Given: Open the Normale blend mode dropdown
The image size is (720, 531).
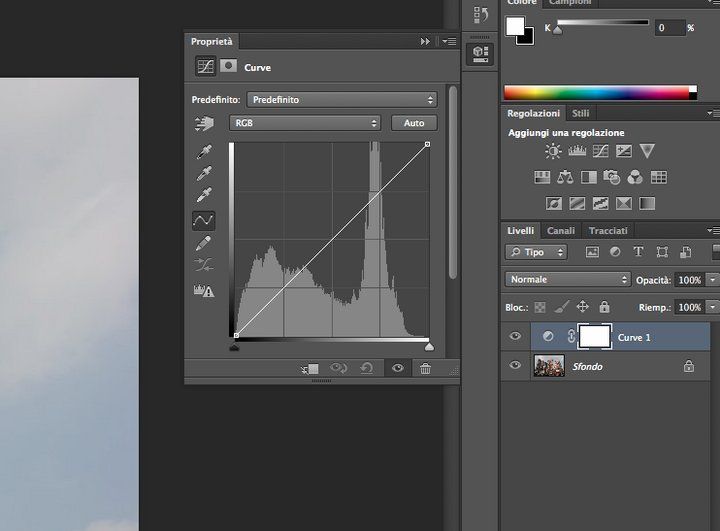Looking at the screenshot, I should coord(568,279).
